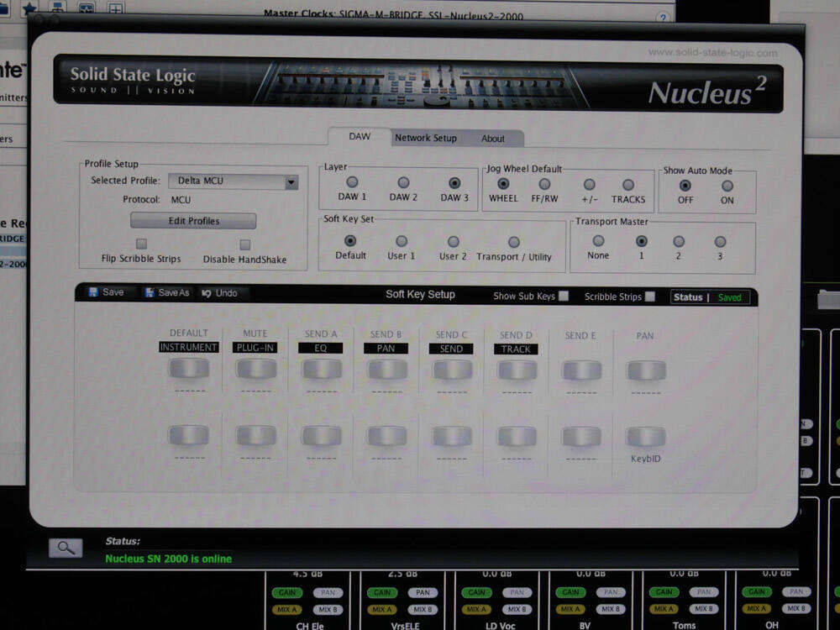Click the MUTE PLUG-IN soft key button
The width and height of the screenshot is (840, 630).
coord(255,369)
